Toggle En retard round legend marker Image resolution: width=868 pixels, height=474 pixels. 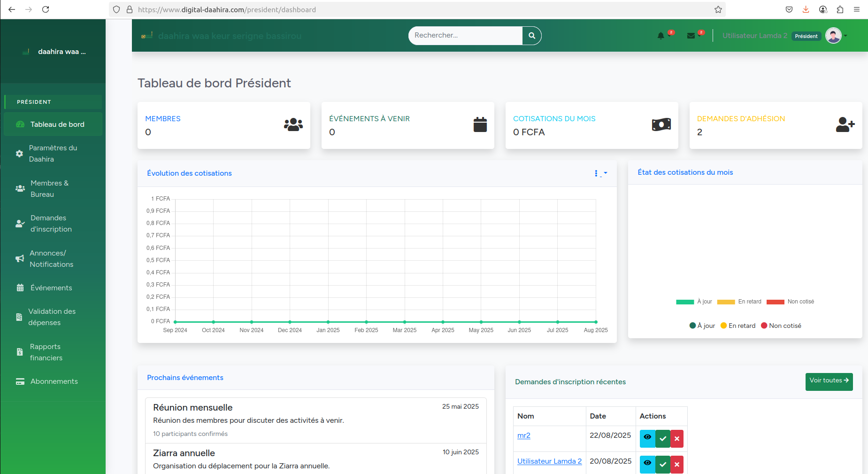point(723,326)
